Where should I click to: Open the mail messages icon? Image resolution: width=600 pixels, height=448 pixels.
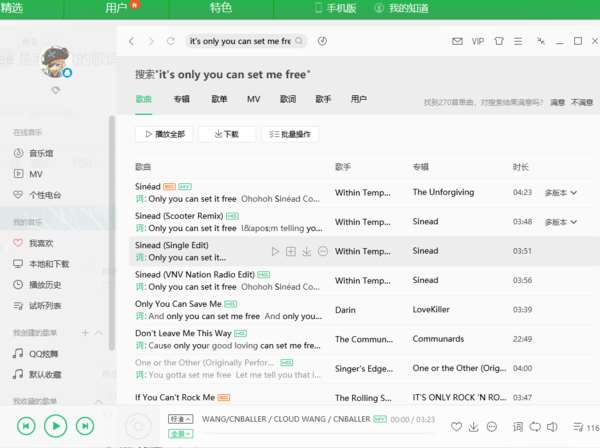point(457,41)
